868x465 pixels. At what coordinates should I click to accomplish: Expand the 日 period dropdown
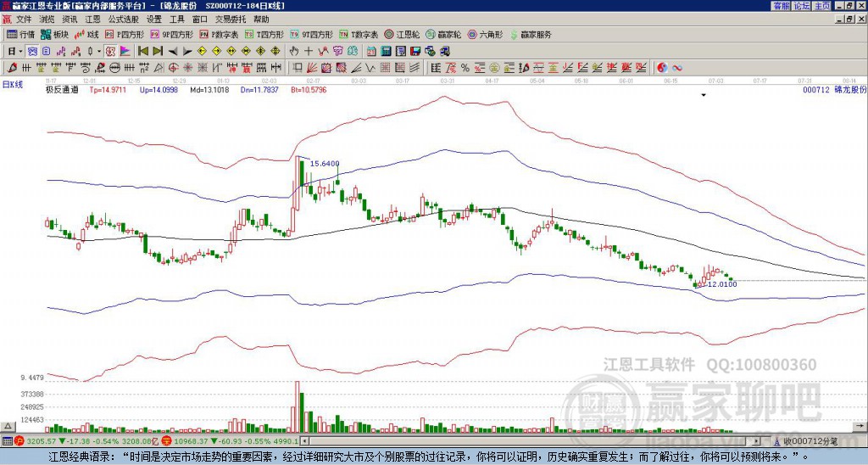pos(20,52)
